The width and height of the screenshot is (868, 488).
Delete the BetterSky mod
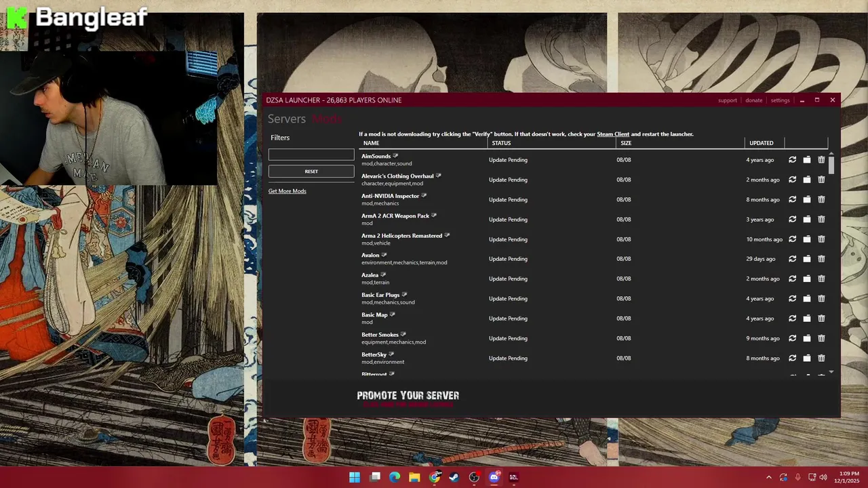(x=821, y=358)
